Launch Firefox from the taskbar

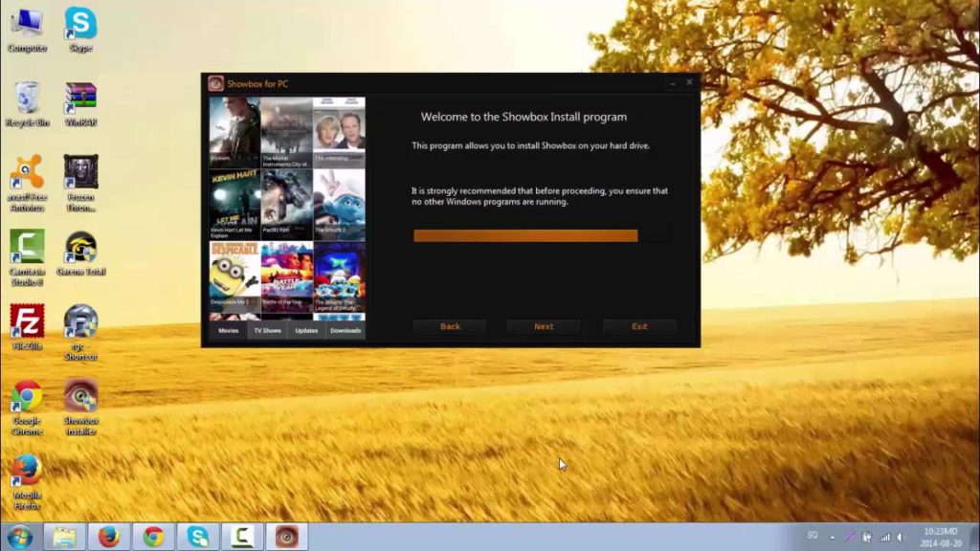click(109, 537)
